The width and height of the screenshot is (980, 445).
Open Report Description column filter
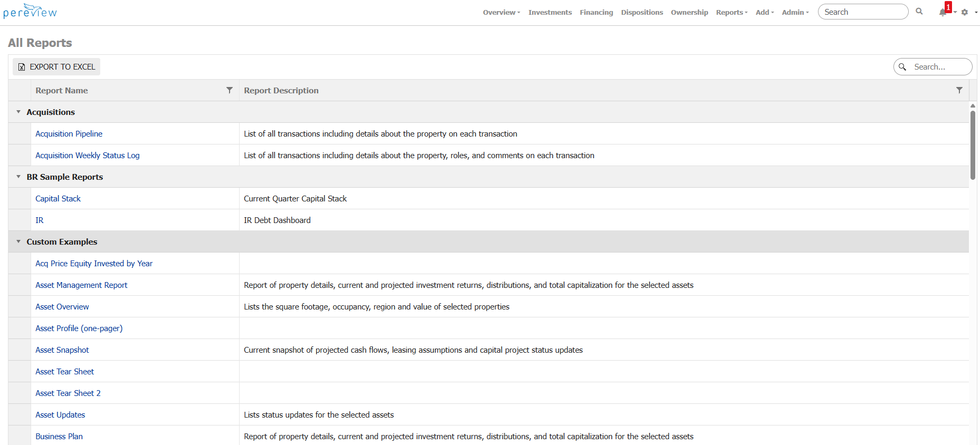tap(959, 90)
